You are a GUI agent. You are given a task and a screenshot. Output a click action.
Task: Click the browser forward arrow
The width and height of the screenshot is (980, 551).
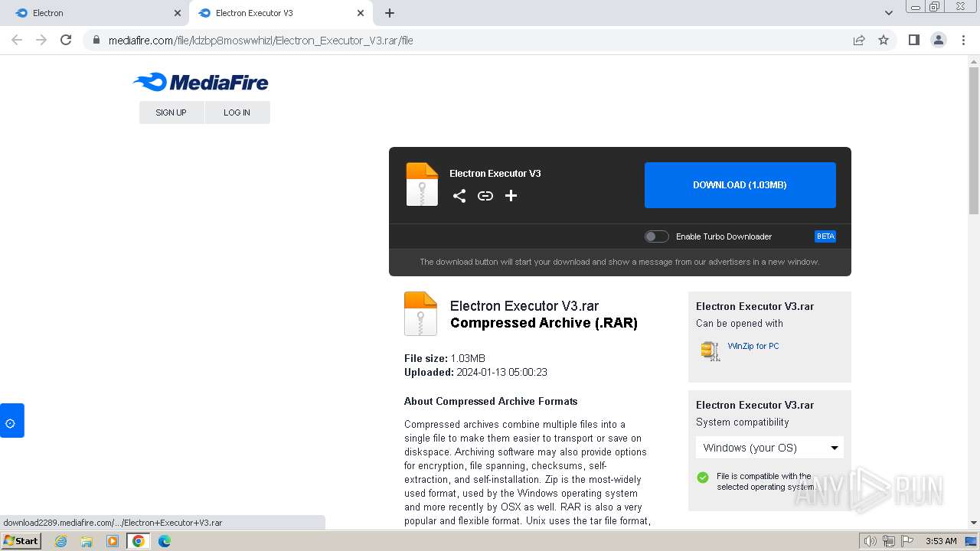pos(41,40)
